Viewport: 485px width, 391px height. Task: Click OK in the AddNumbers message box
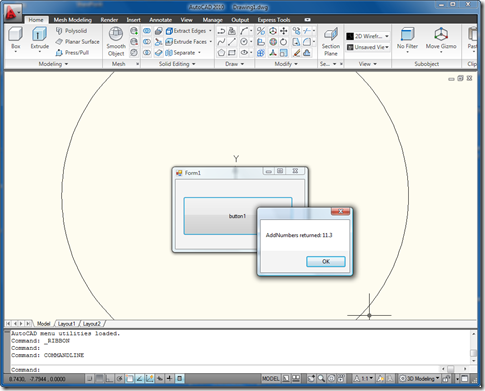326,261
